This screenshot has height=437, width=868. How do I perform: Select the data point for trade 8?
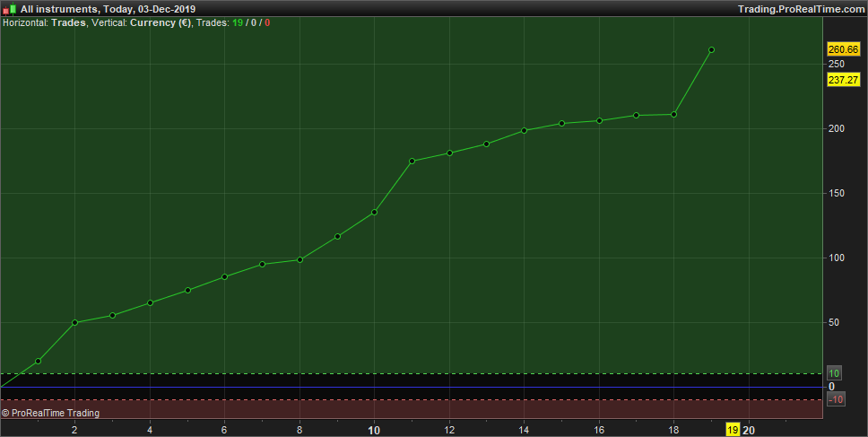point(300,259)
